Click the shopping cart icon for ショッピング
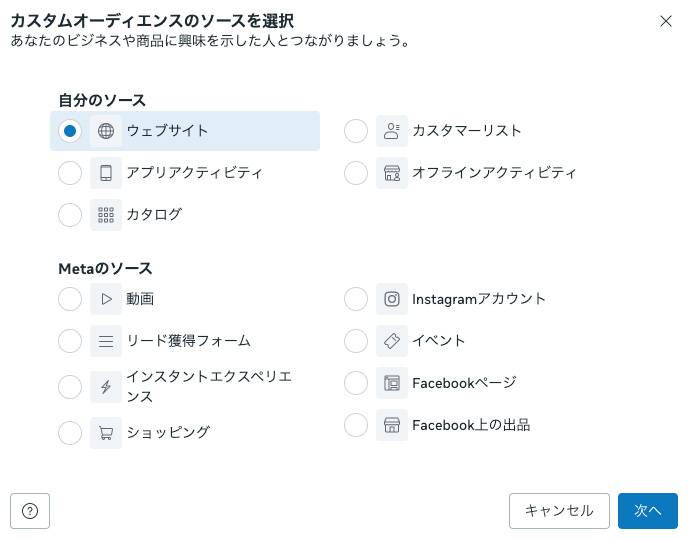Image resolution: width=688 pixels, height=540 pixels. 106,433
